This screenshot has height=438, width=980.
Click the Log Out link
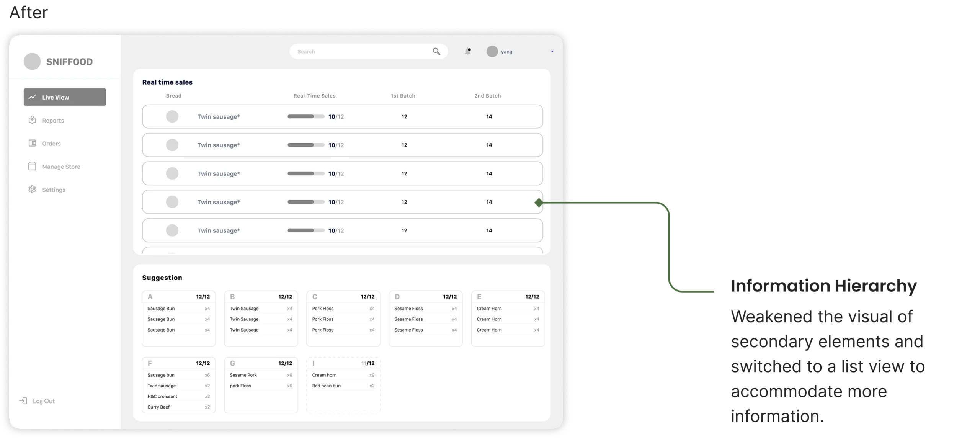pyautogui.click(x=44, y=401)
